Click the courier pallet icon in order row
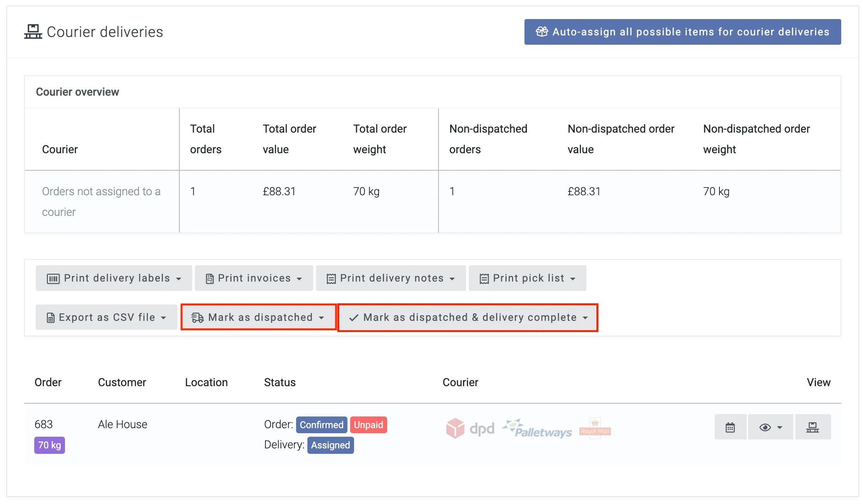Screen dimensions: 863x504 click(812, 427)
